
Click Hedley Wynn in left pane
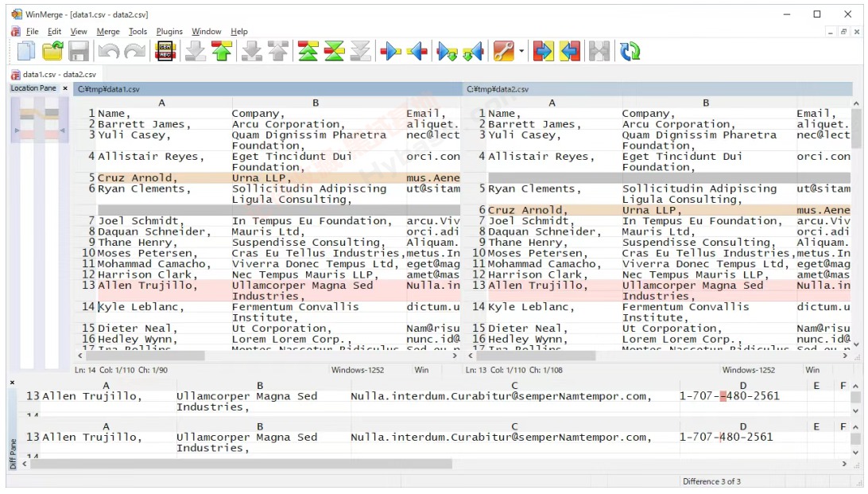pos(138,339)
